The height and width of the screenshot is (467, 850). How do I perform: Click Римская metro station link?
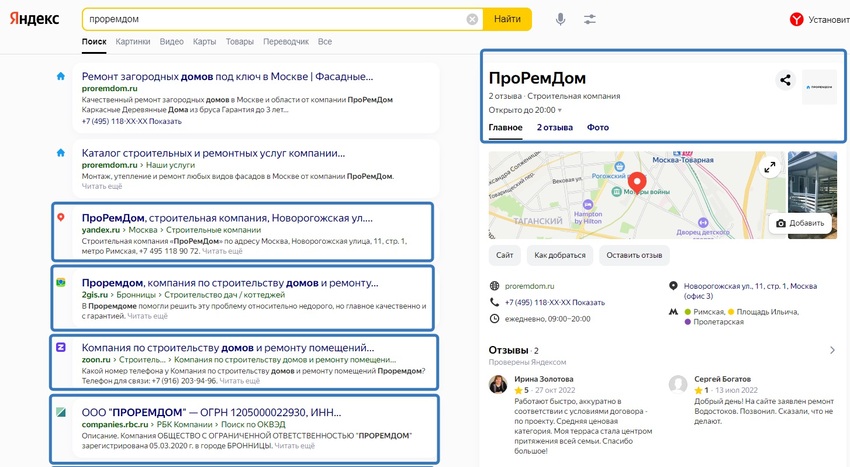[x=709, y=312]
